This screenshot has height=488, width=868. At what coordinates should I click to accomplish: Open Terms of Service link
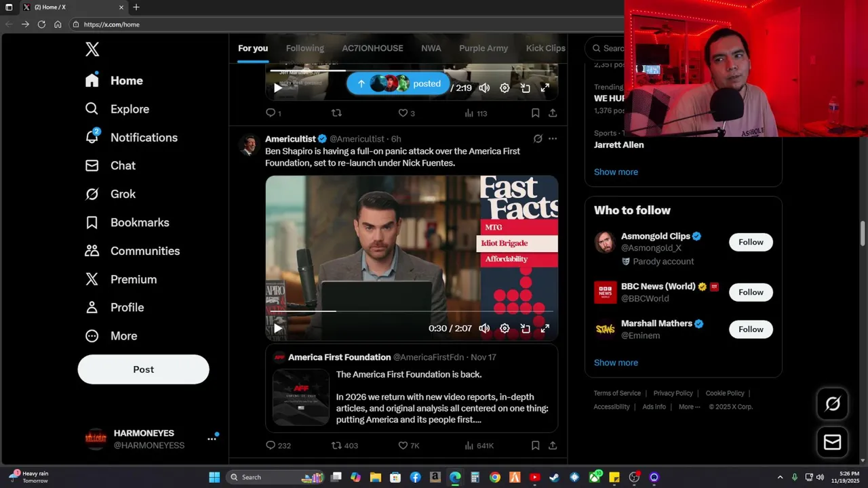(617, 393)
